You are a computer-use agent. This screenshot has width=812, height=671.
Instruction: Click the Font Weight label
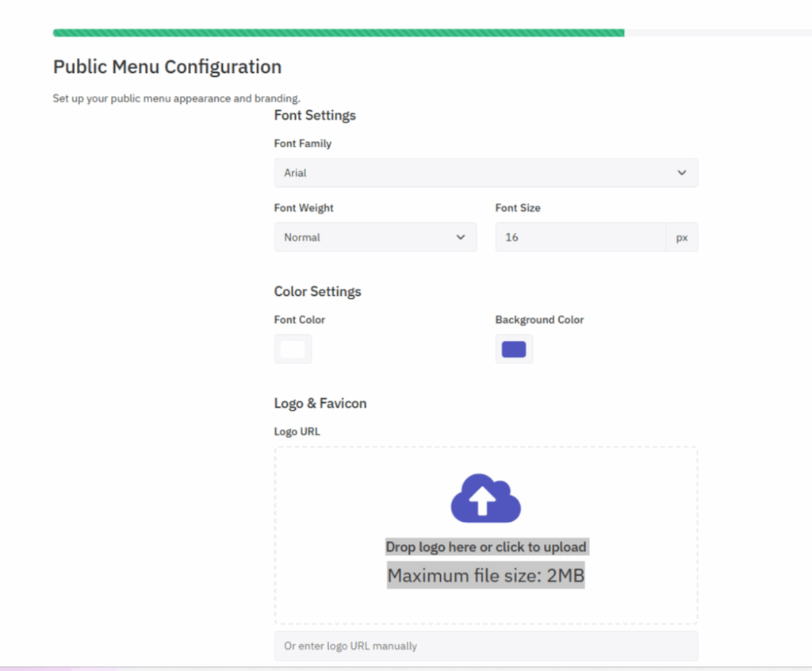pos(304,208)
